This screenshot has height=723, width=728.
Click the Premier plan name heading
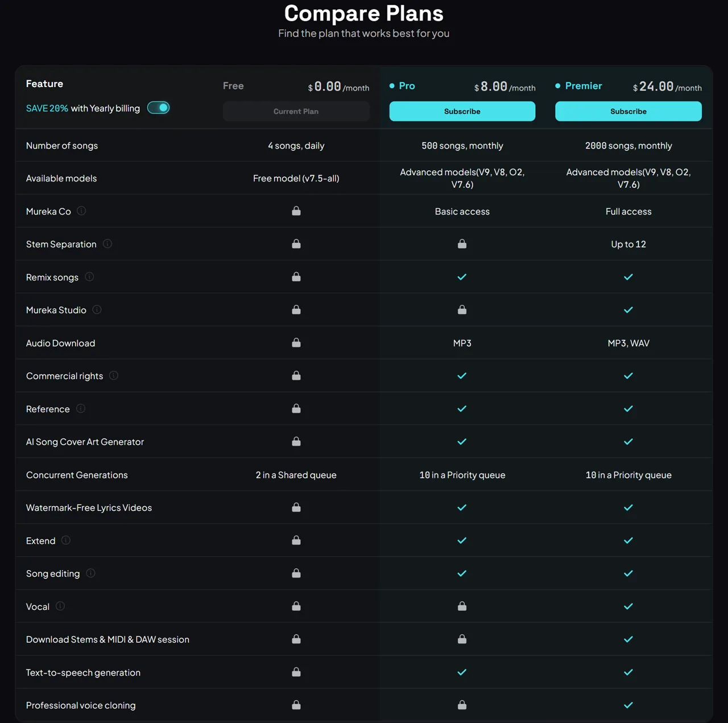[584, 86]
